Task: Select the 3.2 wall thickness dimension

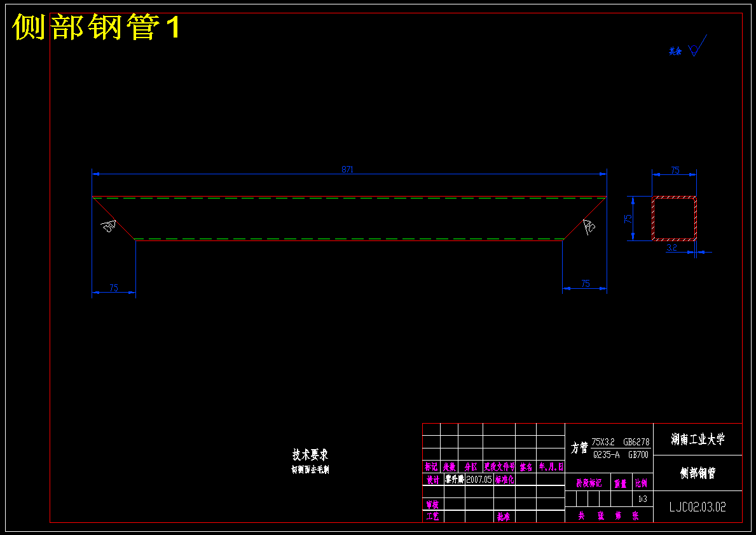Action: pos(671,247)
